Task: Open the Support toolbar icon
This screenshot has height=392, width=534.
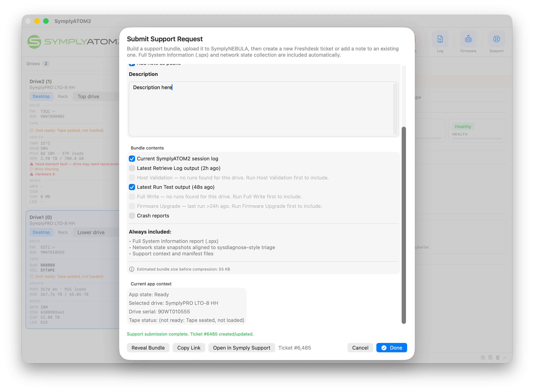Action: (496, 39)
